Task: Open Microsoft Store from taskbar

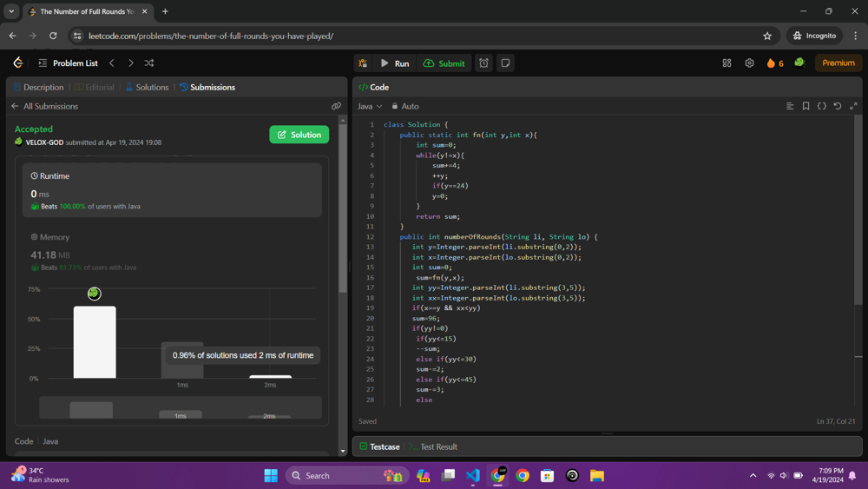Action: (547, 476)
